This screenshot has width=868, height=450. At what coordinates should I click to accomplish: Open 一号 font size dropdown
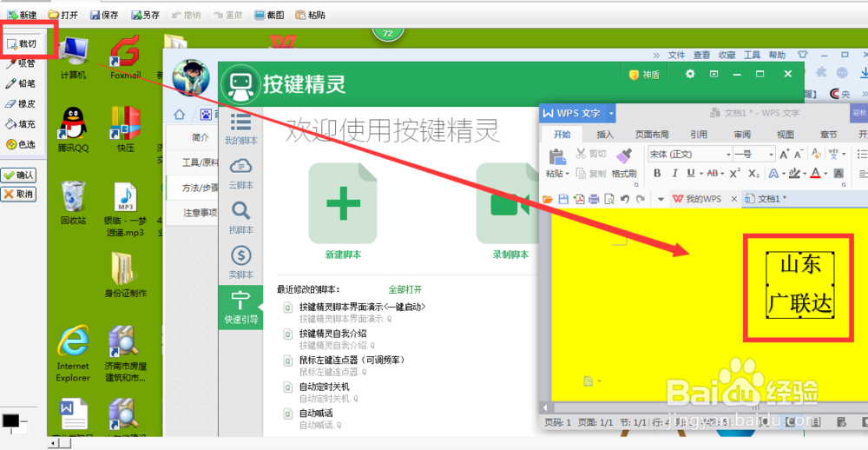point(771,154)
